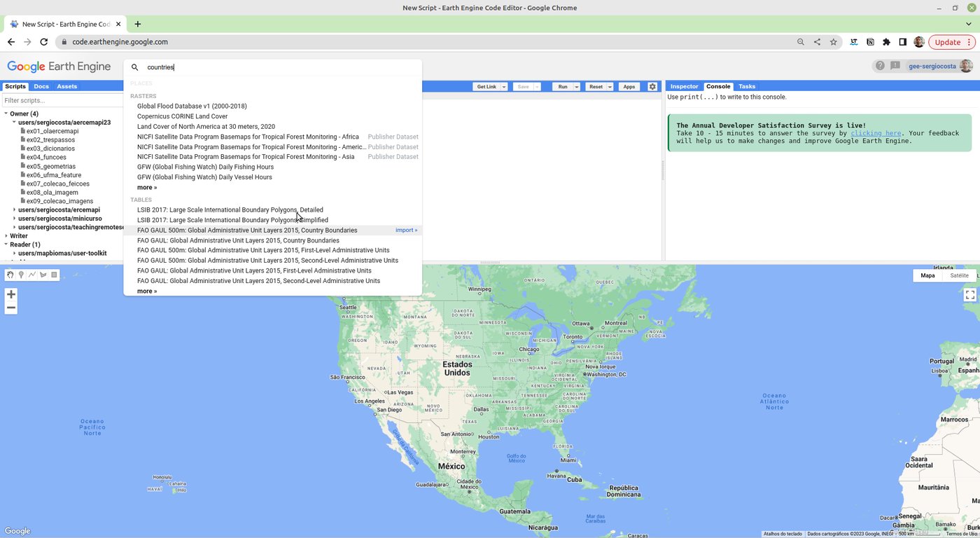Zoom out on the map
This screenshot has width=980, height=538.
(11, 308)
